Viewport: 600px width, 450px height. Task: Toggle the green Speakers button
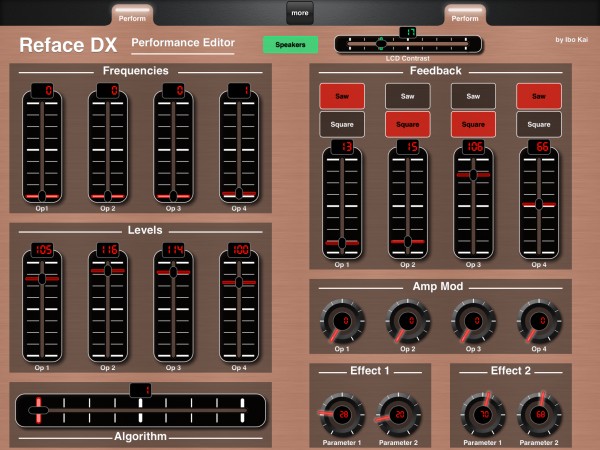click(290, 45)
